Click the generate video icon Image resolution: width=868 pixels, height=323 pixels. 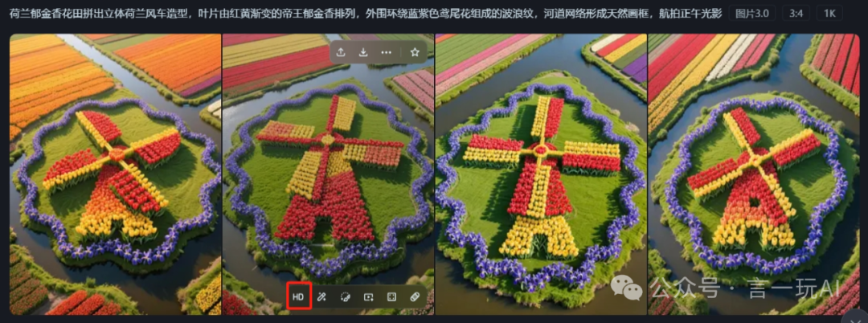pos(368,296)
